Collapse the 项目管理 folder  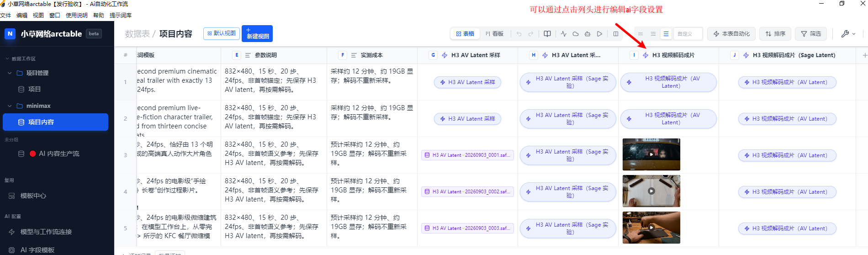10,73
